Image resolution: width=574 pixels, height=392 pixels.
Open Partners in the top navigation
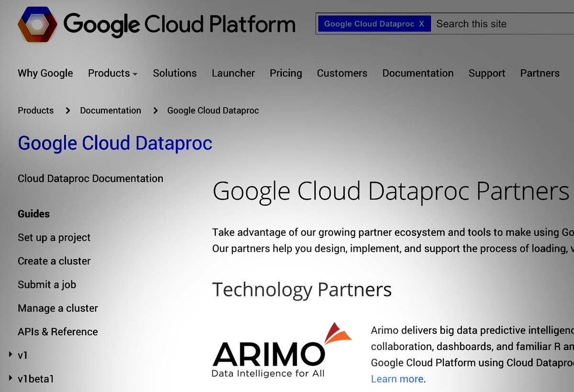540,73
